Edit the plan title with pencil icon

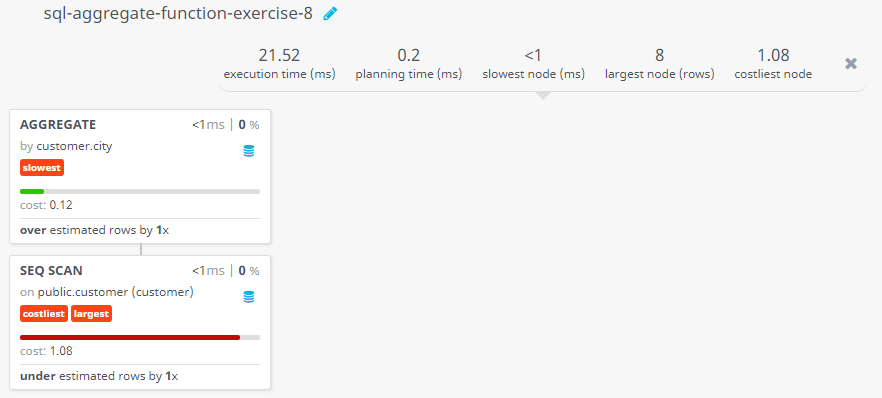click(x=330, y=14)
